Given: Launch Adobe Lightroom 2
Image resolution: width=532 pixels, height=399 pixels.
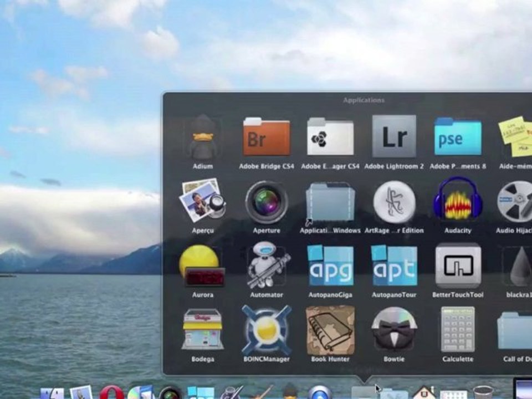Looking at the screenshot, I should pyautogui.click(x=394, y=136).
